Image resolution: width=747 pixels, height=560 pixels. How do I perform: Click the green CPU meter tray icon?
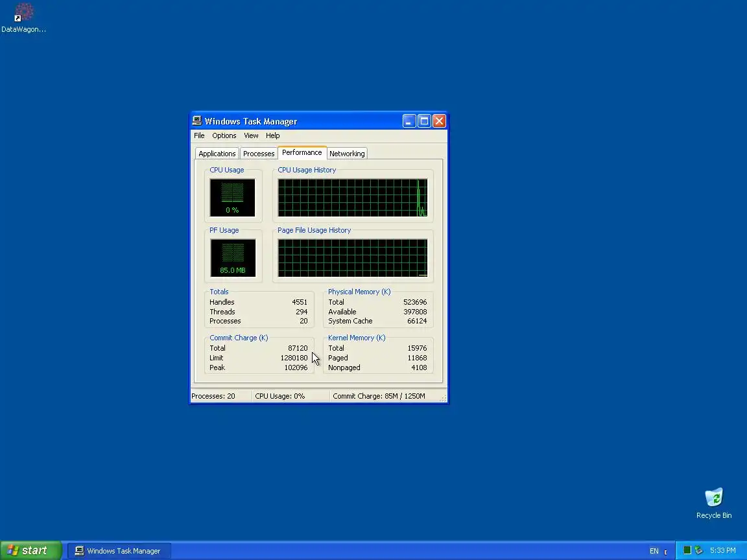[687, 550]
